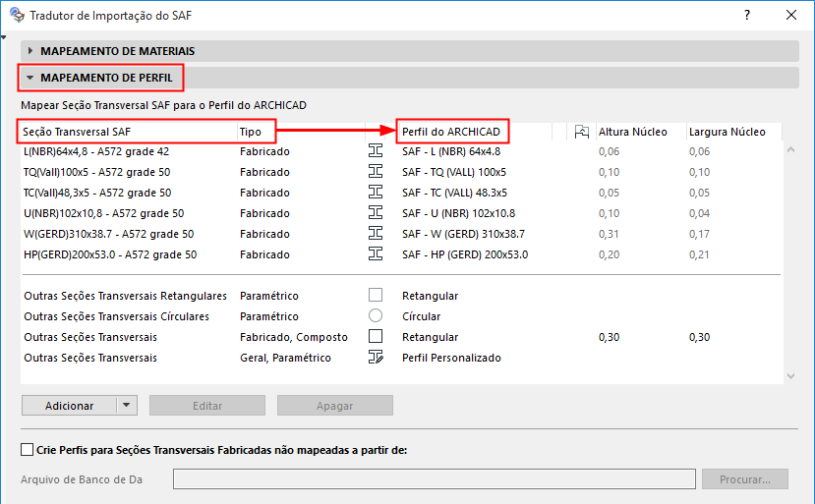Select the W(GERD)310x38.7 - A572 grade 50 row
Viewport: 815px width, 504px height.
click(x=110, y=234)
